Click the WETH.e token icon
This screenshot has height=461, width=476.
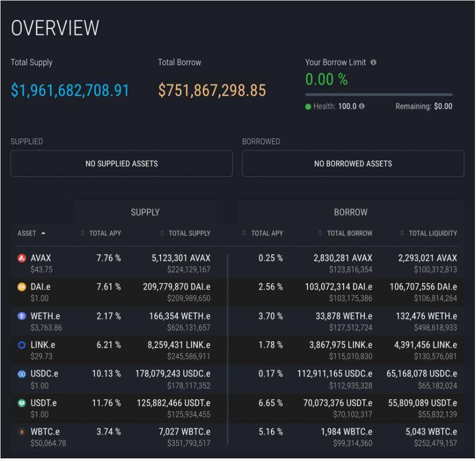point(22,316)
